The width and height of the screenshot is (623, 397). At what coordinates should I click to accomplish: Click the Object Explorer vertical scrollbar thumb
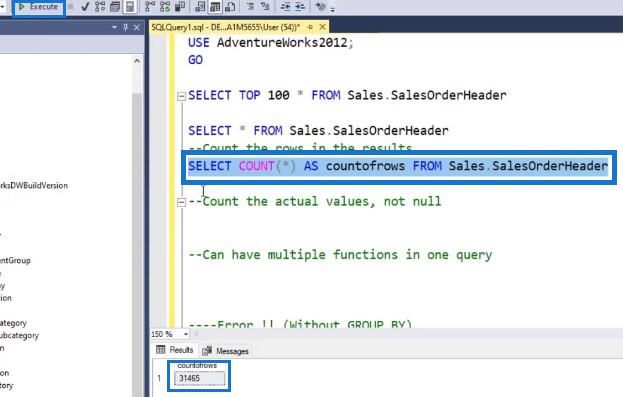tap(137, 245)
